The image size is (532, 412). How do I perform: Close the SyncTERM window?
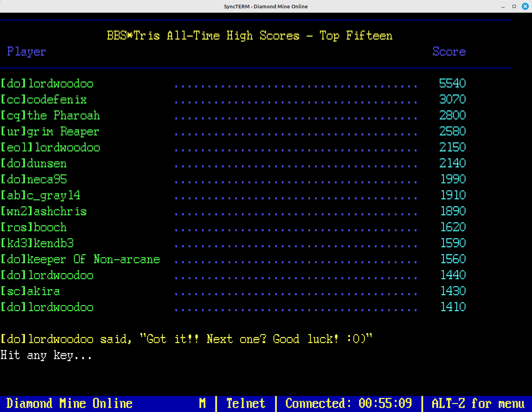click(x=525, y=6)
